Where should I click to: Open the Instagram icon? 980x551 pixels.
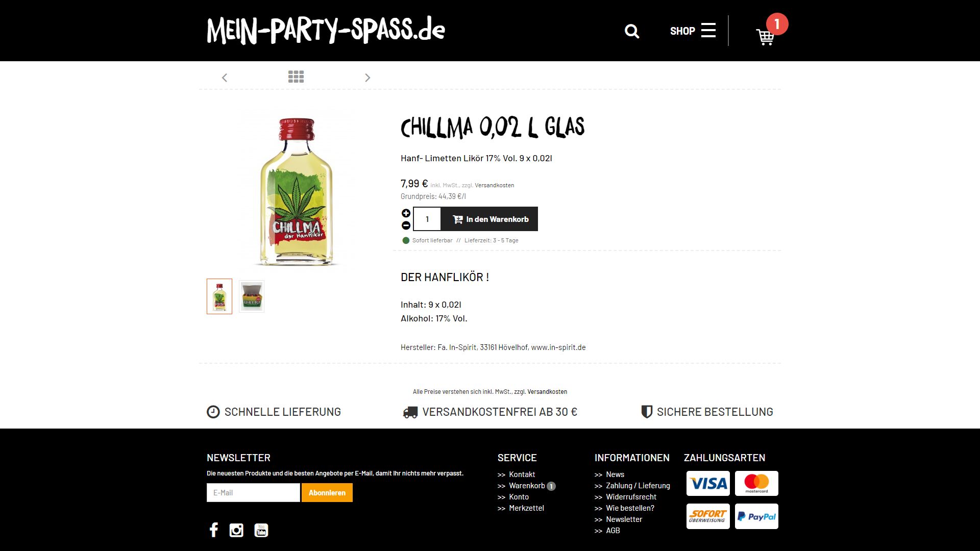[236, 531]
